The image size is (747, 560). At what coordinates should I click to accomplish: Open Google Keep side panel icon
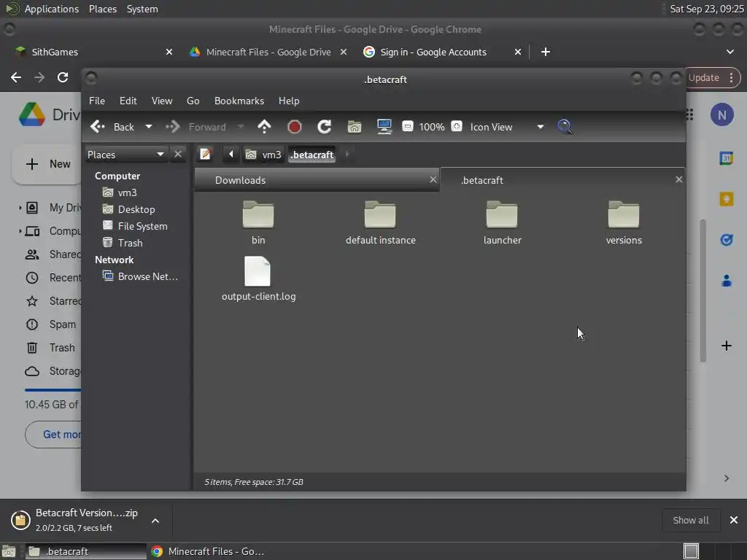pyautogui.click(x=726, y=198)
